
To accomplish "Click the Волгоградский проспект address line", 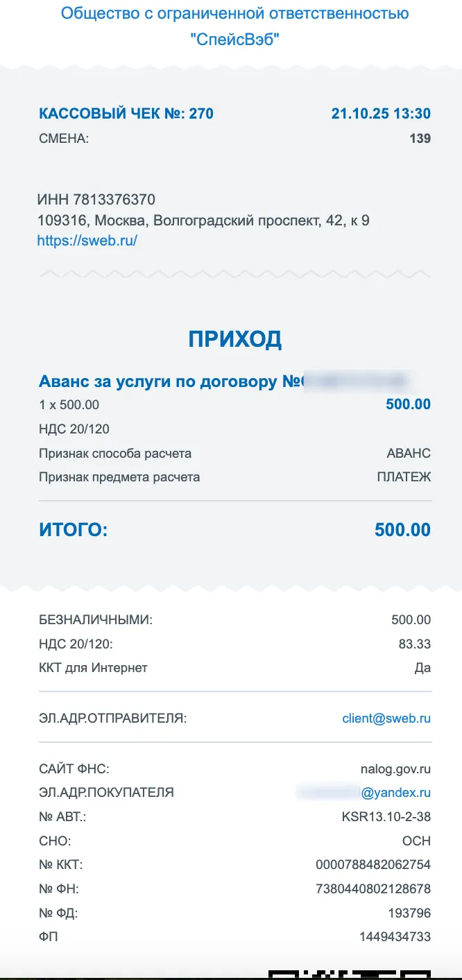I will pyautogui.click(x=203, y=221).
